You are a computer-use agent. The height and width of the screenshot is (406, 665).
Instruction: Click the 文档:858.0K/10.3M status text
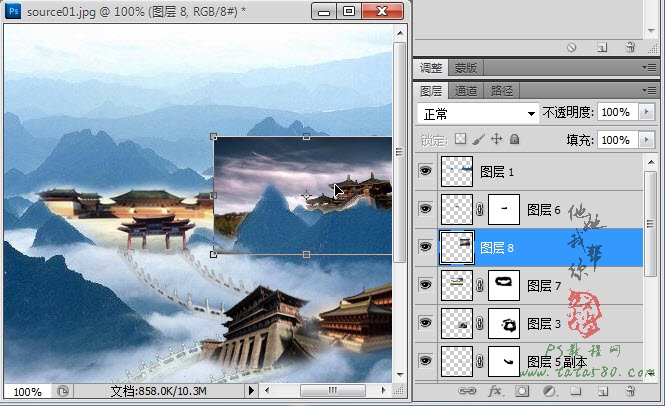[x=159, y=391]
